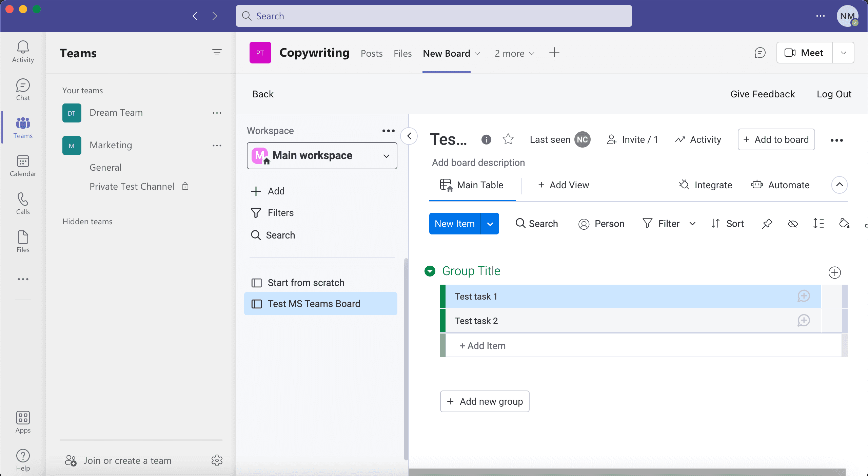Open channel conversation icon beside Meet
Image resolution: width=868 pixels, height=476 pixels.
click(x=760, y=53)
